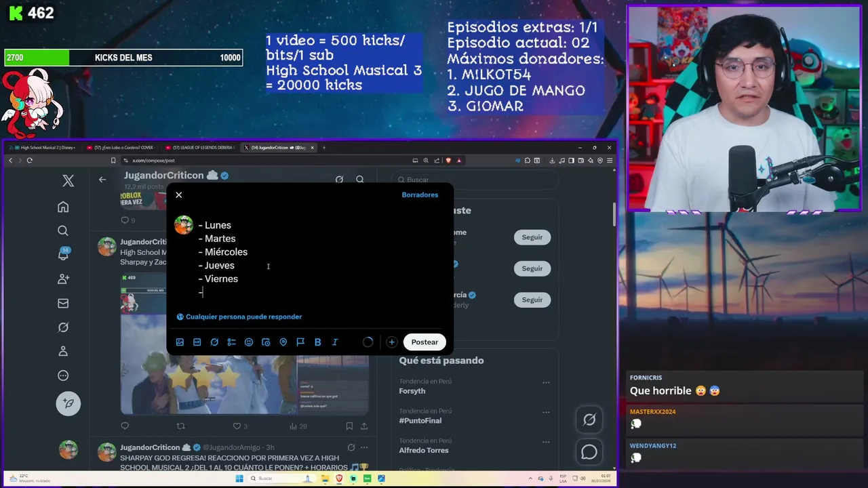Open Grok in the X sidebar

point(63,327)
